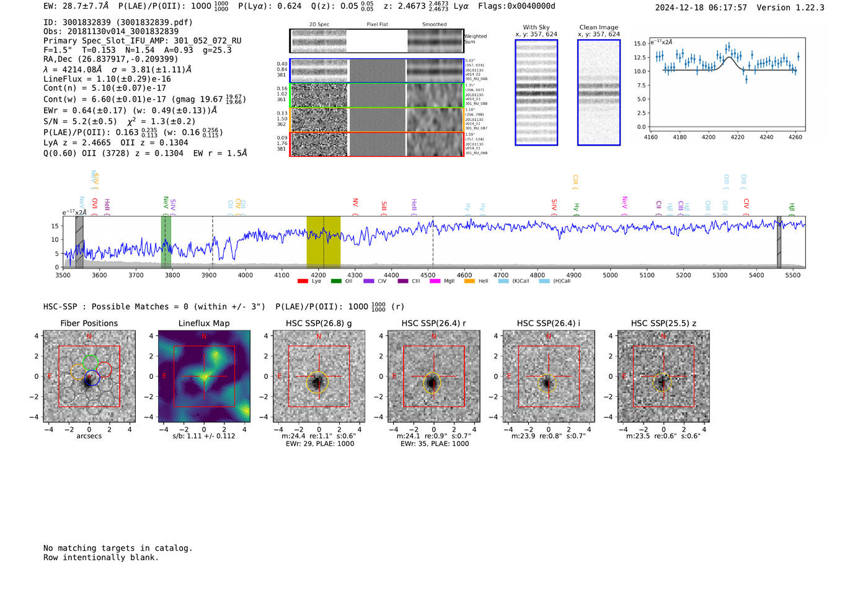
Task: Click the purple CIV legend swatch
Action: tap(369, 281)
